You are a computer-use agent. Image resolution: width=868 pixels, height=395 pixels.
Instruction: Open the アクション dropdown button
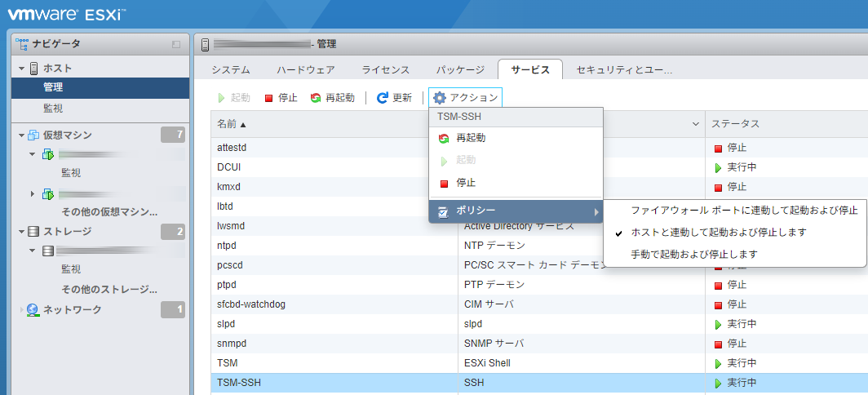(x=465, y=98)
